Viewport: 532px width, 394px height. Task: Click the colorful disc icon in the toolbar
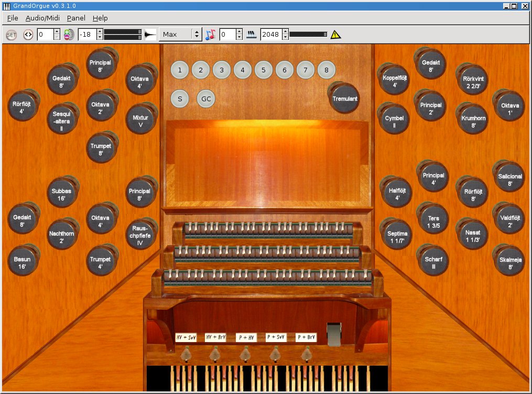(68, 34)
